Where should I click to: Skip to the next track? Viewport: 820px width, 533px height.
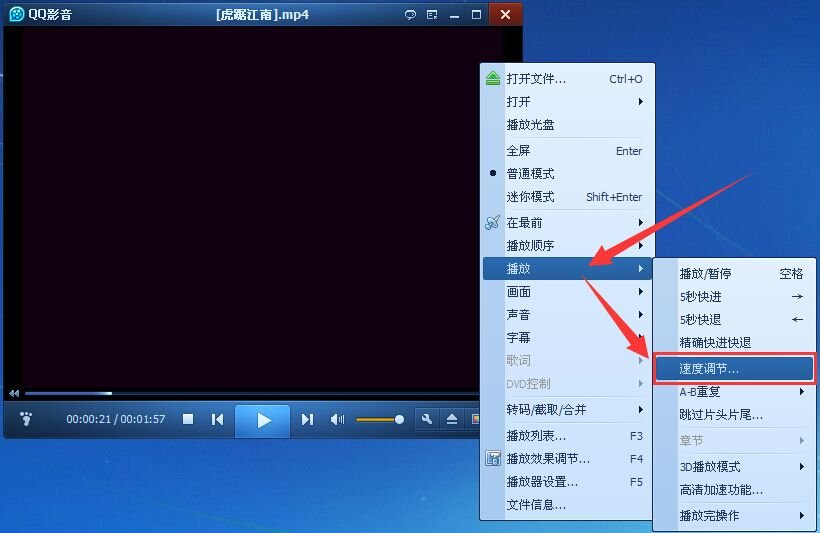(x=308, y=419)
